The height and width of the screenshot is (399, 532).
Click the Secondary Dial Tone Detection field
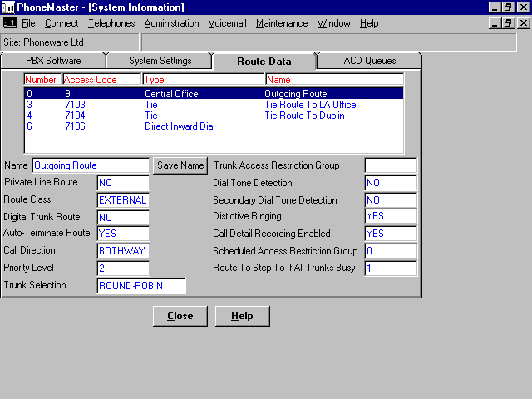coord(391,200)
